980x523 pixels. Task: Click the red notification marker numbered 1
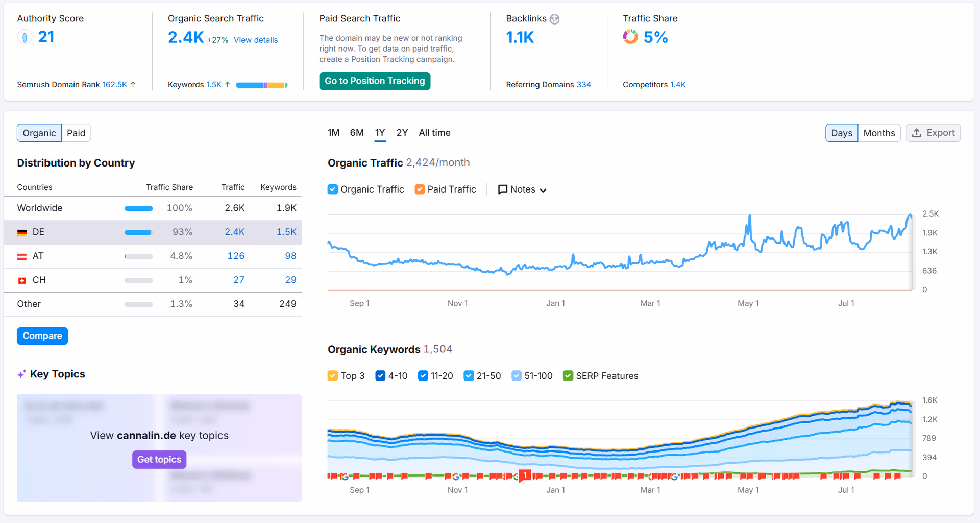[525, 475]
